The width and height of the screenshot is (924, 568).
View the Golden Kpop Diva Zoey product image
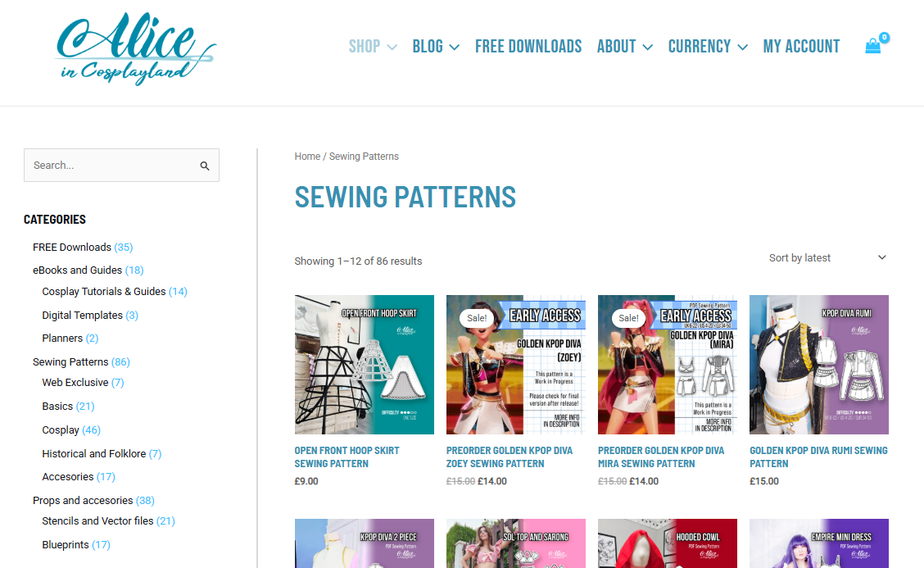coord(515,365)
